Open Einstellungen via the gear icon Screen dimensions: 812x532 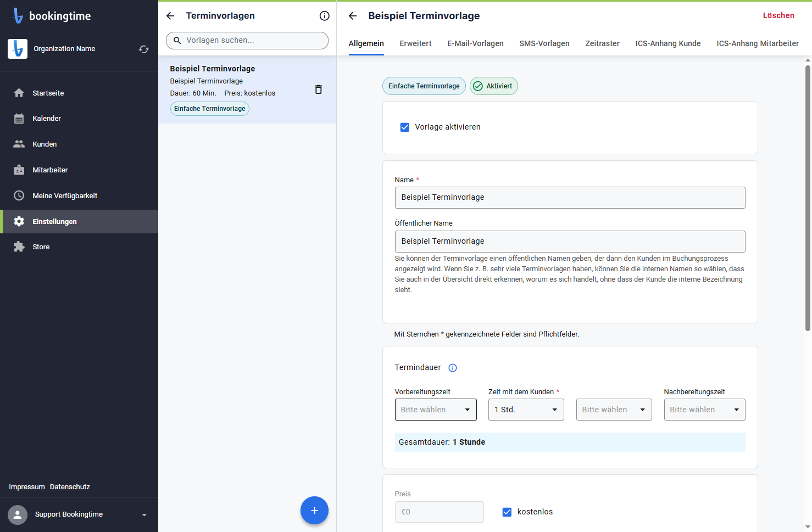point(19,221)
